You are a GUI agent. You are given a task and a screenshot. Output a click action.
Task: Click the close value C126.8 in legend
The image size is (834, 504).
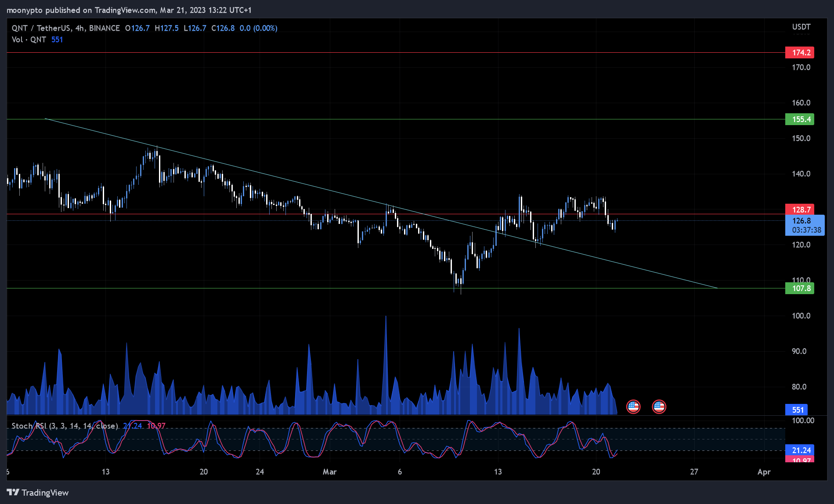(223, 28)
